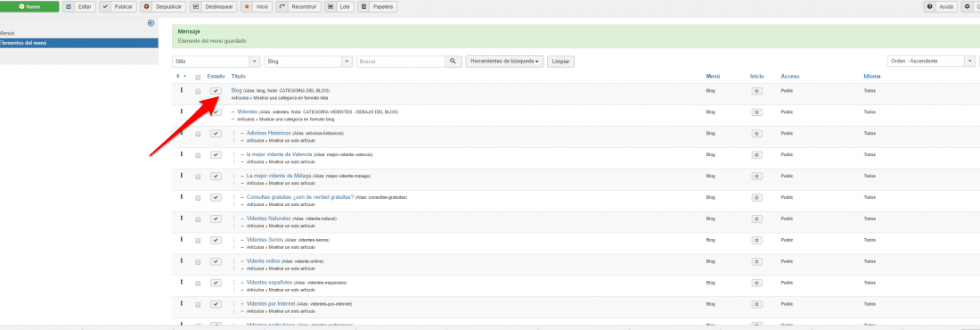
Task: Collapse the sidebar with the arrow icon
Action: tap(151, 23)
